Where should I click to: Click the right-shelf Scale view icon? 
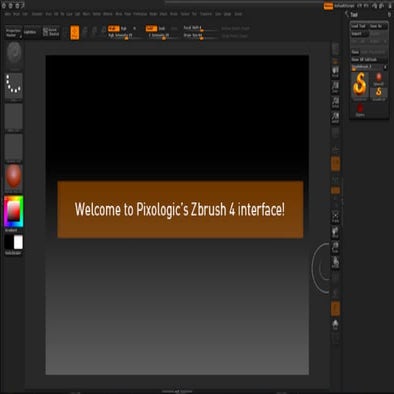pyautogui.click(x=336, y=248)
